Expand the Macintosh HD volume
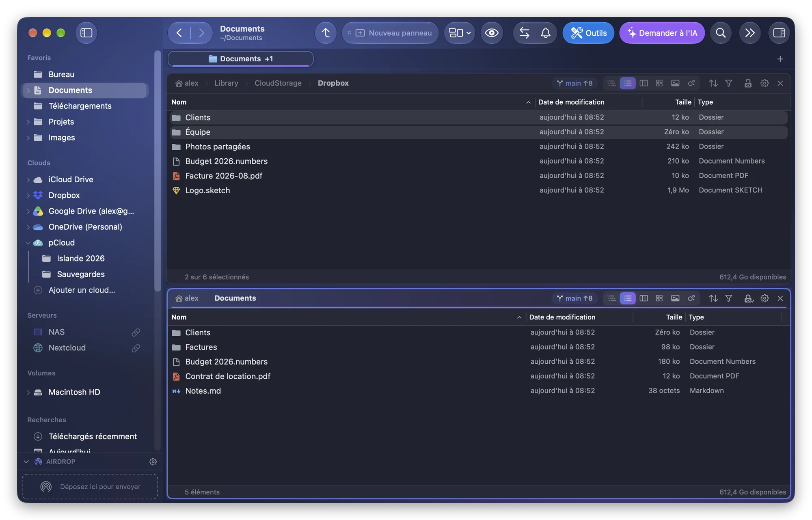 click(28, 393)
